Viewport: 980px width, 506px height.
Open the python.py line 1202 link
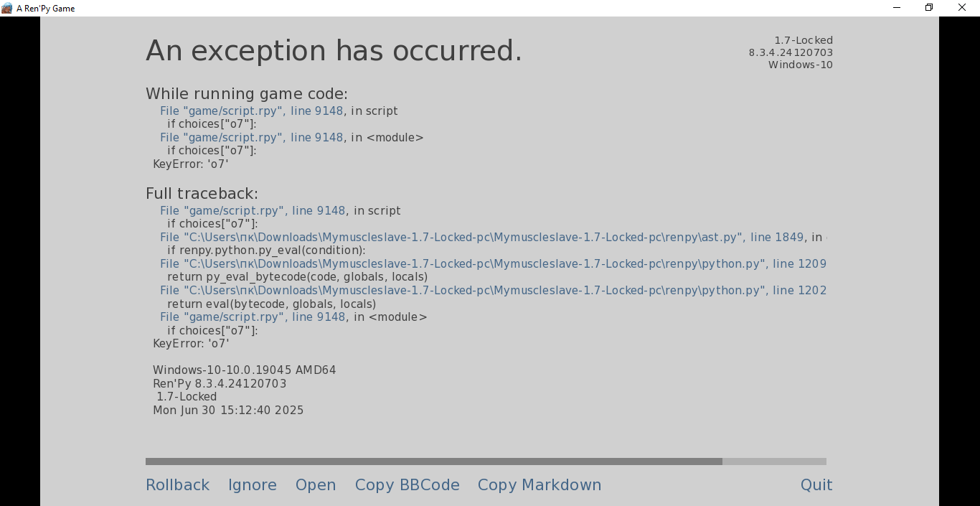(493, 291)
